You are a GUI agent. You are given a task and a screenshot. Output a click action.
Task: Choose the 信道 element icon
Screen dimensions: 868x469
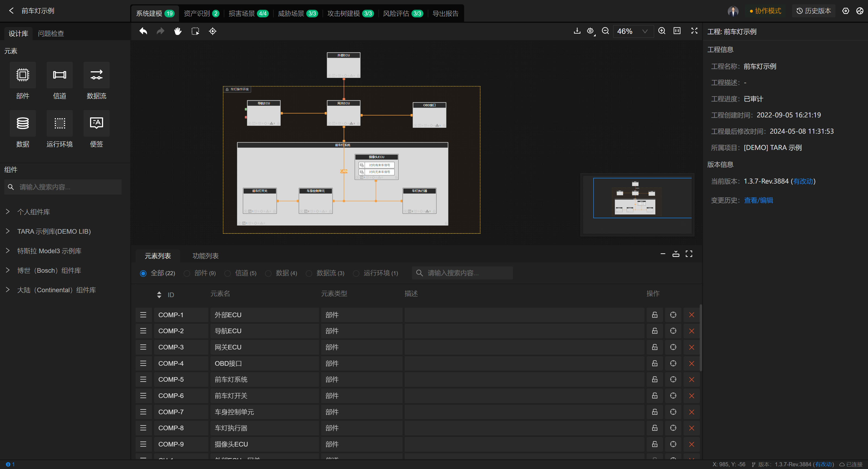pyautogui.click(x=60, y=75)
